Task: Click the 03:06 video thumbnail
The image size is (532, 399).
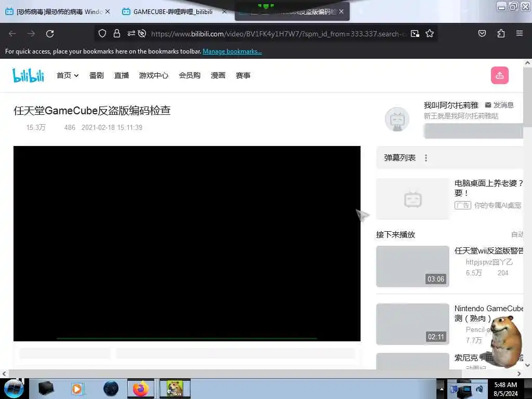Action: 413,267
